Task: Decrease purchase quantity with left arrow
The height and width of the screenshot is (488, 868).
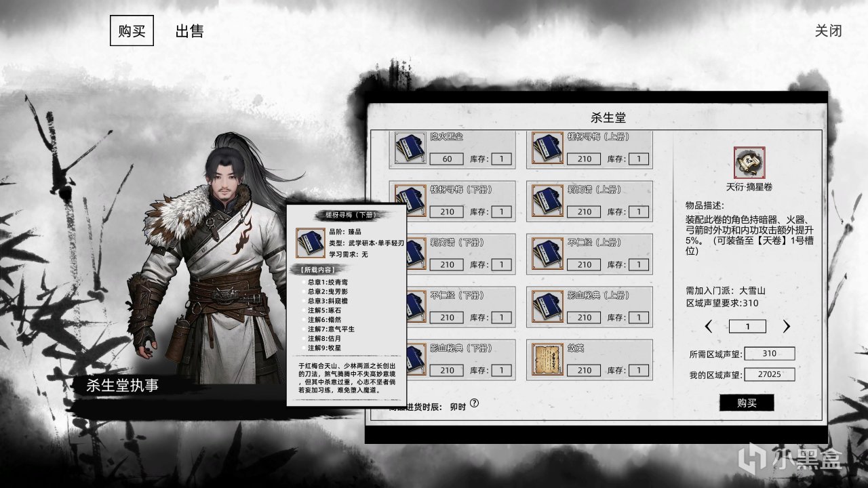Action: pos(709,327)
